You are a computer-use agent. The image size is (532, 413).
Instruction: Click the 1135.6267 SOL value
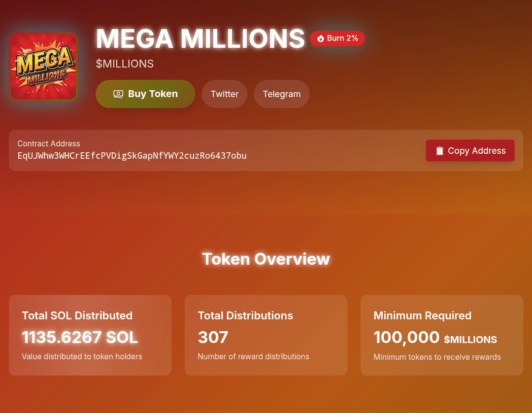click(x=80, y=337)
